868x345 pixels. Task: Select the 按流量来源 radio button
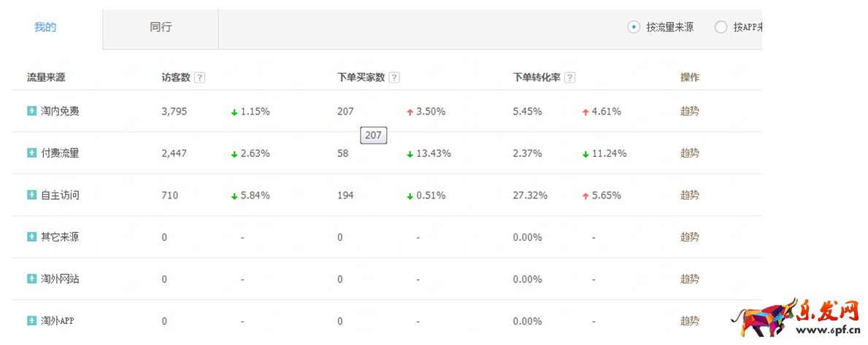pos(634,28)
